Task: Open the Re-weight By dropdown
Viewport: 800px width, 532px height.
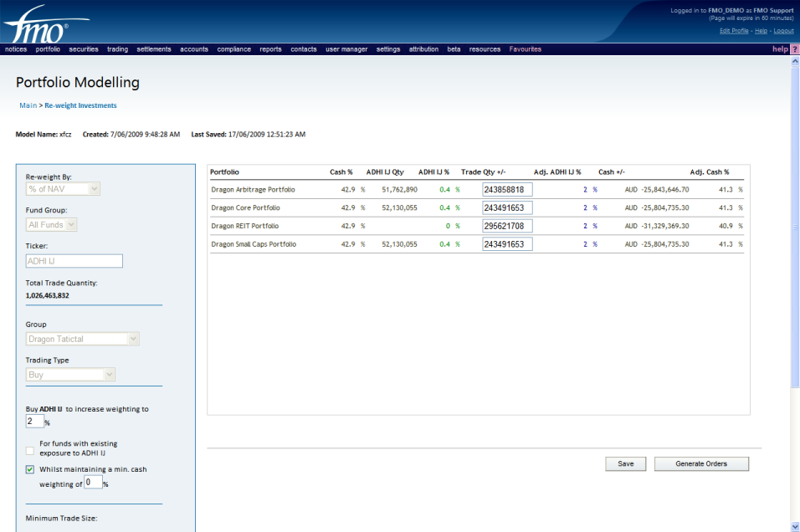Action: tap(64, 189)
